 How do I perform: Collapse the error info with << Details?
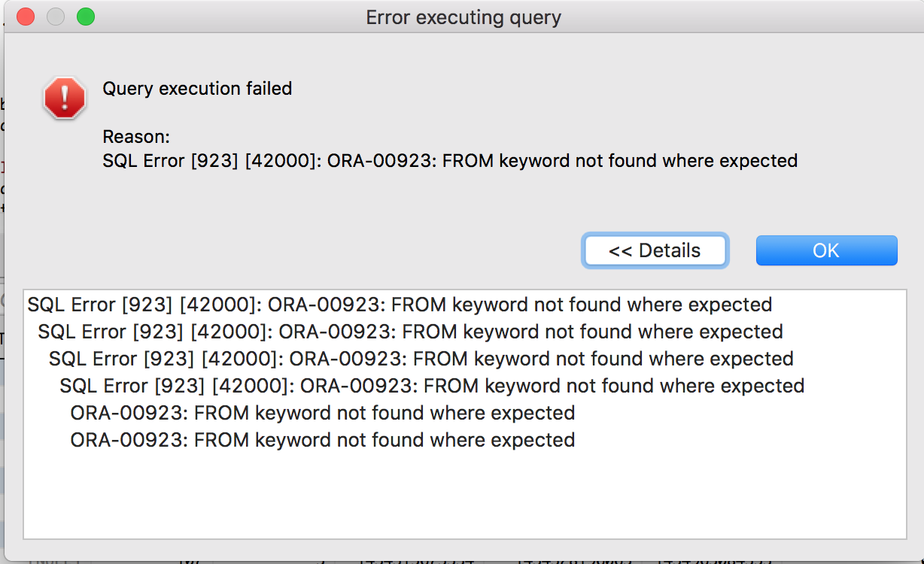(655, 250)
